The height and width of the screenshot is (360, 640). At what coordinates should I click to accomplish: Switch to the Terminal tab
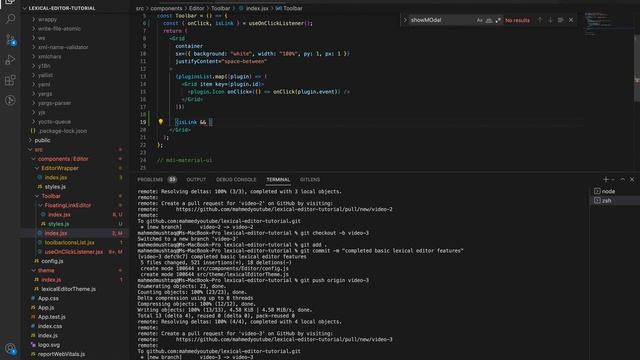(x=278, y=179)
